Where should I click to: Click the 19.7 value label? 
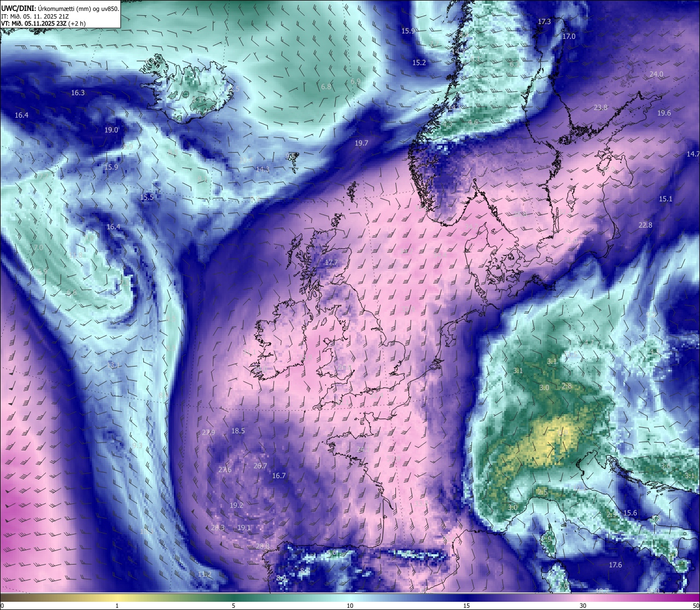[x=361, y=143]
